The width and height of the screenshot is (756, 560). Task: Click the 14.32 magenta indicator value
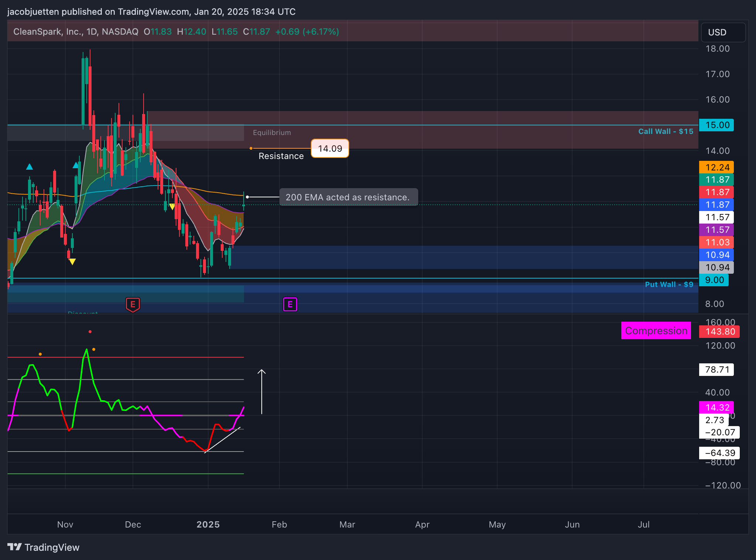717,408
